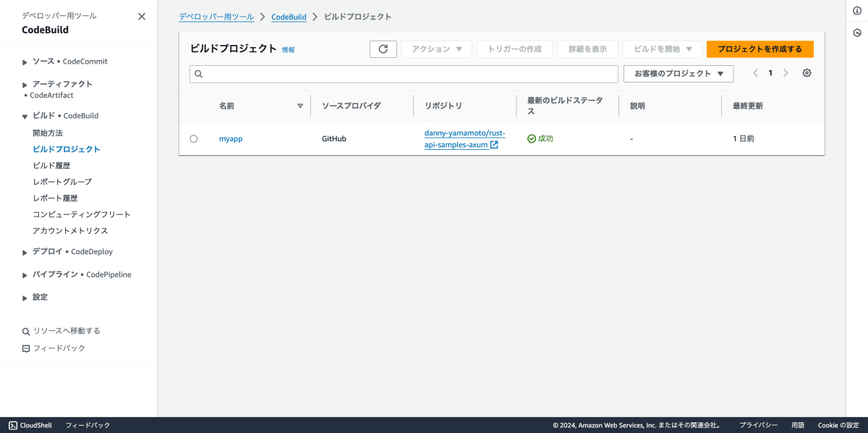
Task: Open the アクション dropdown menu
Action: pyautogui.click(x=436, y=49)
